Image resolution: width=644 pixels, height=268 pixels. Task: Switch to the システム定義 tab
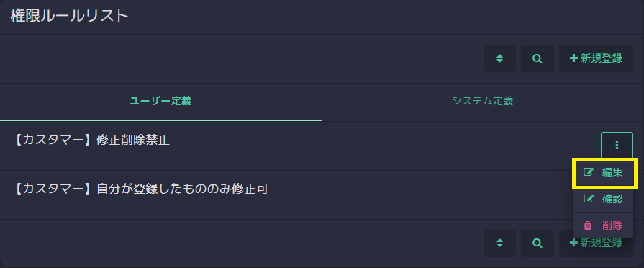(483, 101)
